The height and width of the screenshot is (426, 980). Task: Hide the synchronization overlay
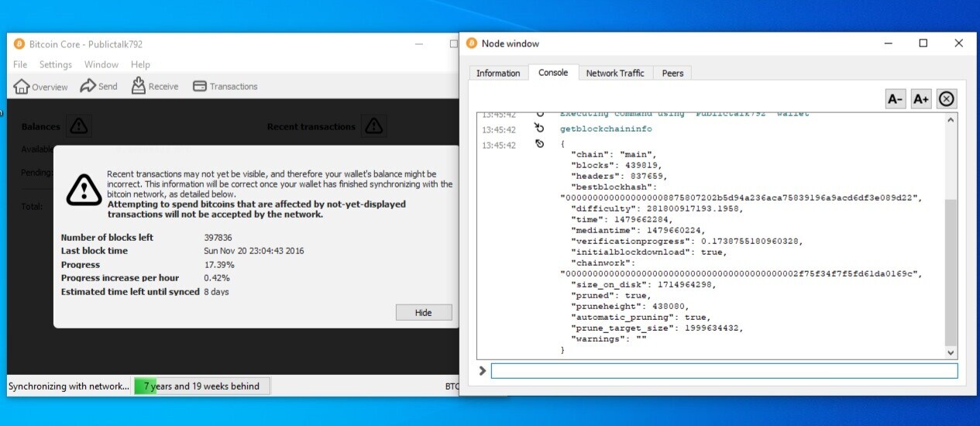[423, 312]
